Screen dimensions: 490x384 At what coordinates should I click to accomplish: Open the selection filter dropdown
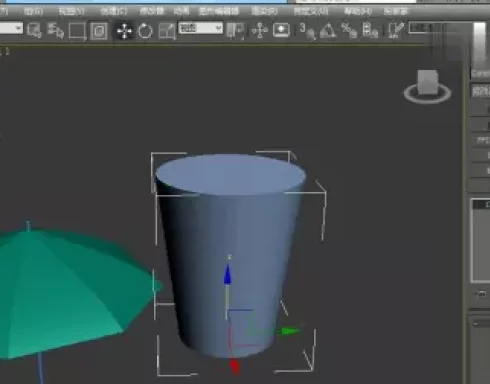[11, 28]
